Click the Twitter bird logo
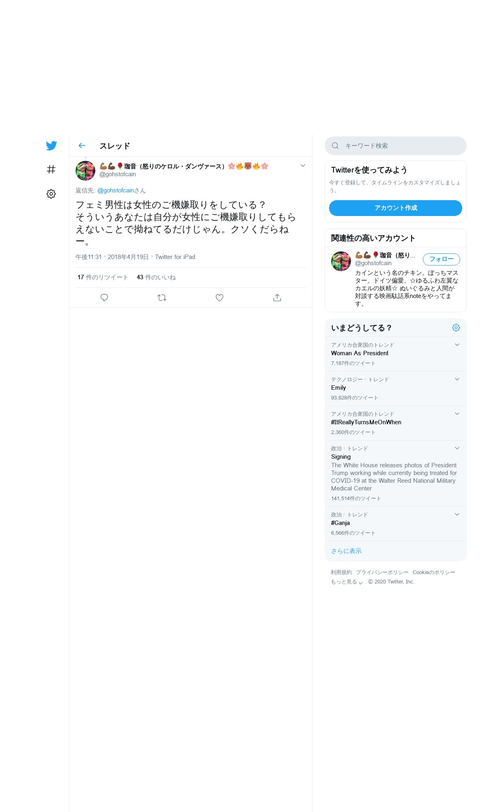504x812 pixels. coord(51,146)
